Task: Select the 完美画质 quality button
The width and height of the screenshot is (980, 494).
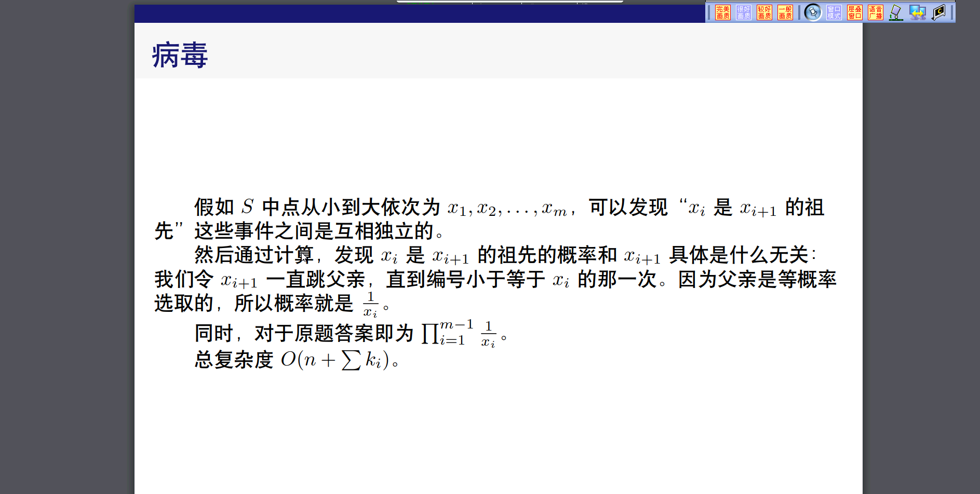Action: point(722,12)
